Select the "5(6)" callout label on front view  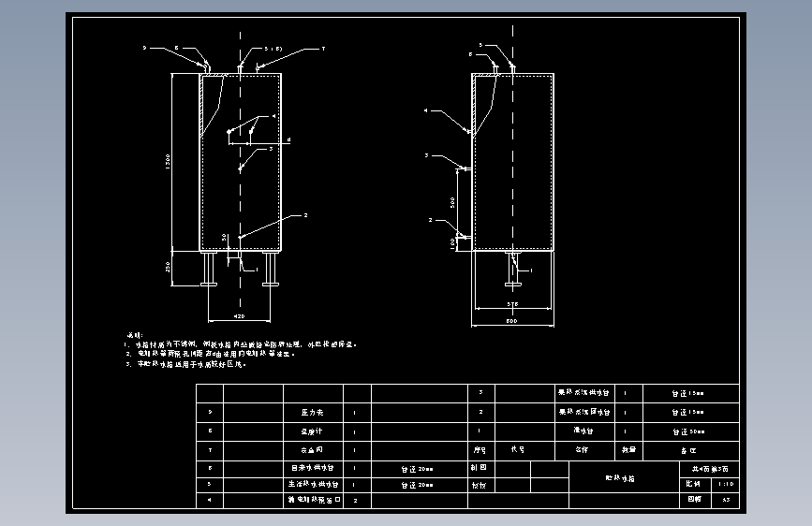273,49
